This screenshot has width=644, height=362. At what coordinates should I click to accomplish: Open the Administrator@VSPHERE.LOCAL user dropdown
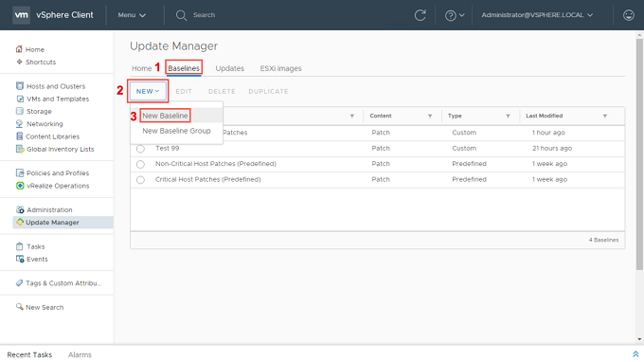537,15
